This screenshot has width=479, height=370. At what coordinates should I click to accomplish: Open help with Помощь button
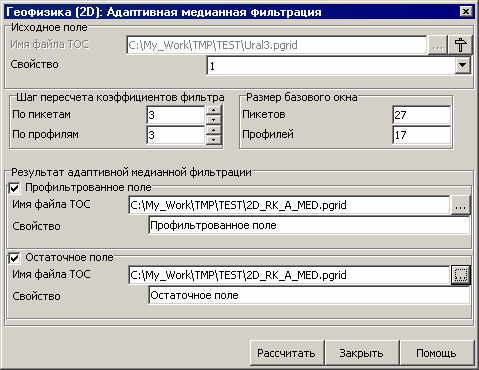[437, 353]
